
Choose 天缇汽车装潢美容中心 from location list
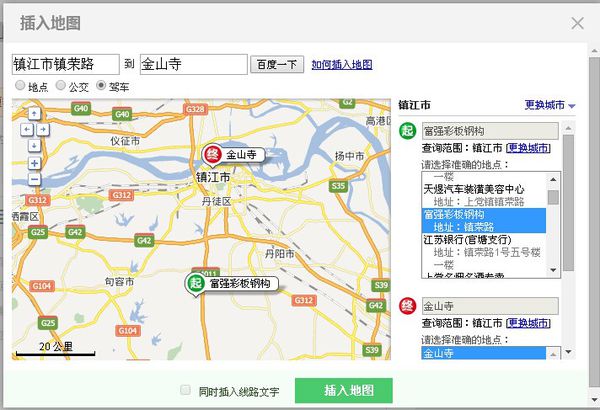pyautogui.click(x=474, y=188)
